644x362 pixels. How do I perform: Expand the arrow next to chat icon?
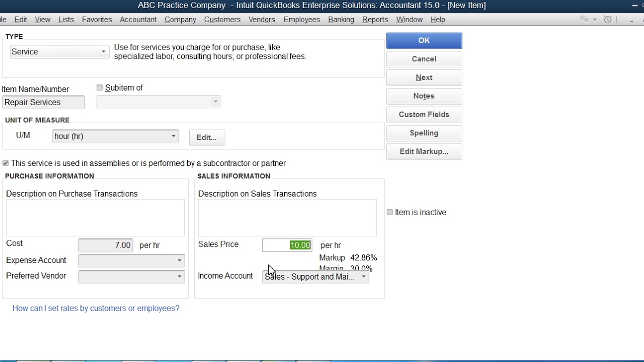pos(594,20)
